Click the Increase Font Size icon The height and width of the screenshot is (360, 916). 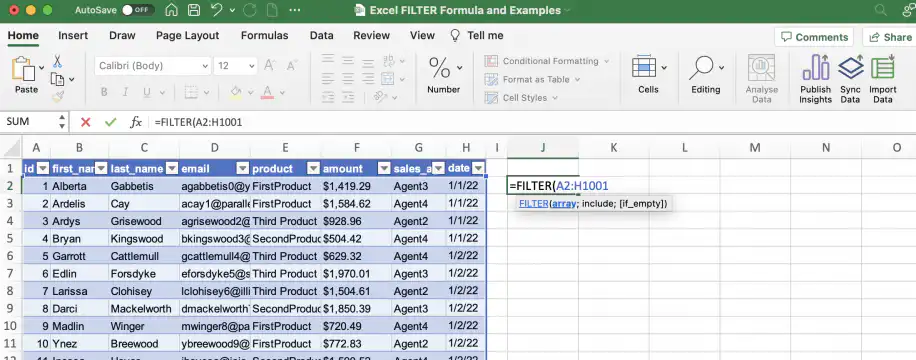tap(269, 65)
